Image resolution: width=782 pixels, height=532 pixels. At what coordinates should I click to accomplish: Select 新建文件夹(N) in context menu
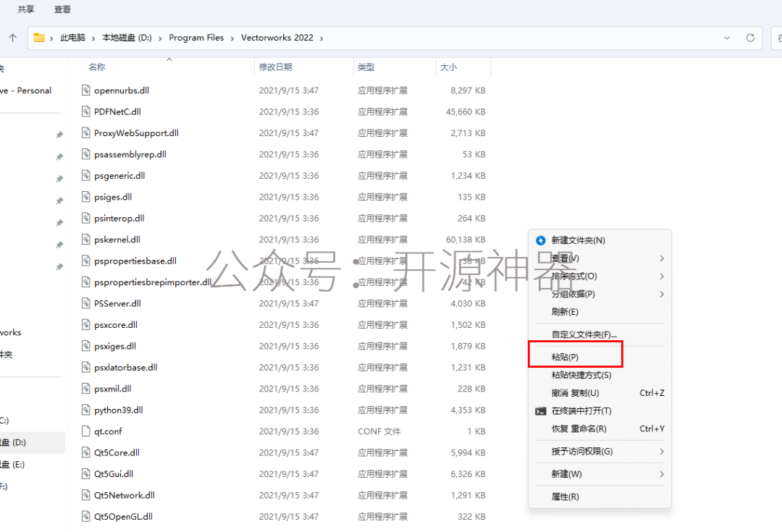pos(600,240)
